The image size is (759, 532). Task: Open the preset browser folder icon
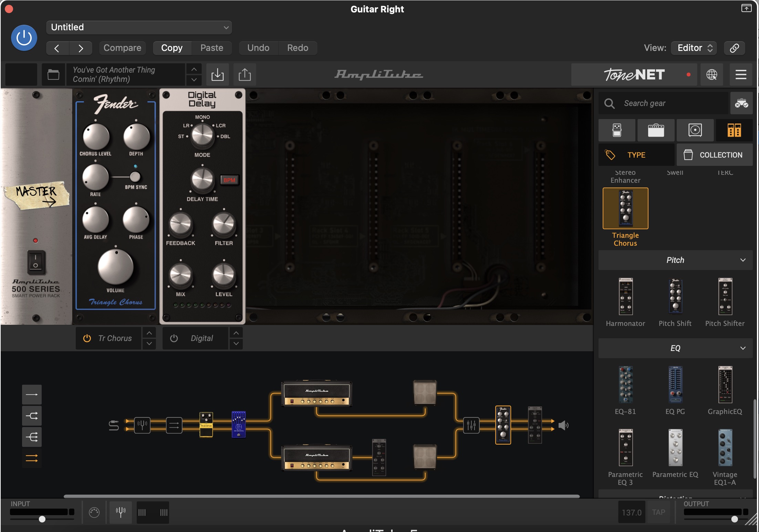(53, 74)
